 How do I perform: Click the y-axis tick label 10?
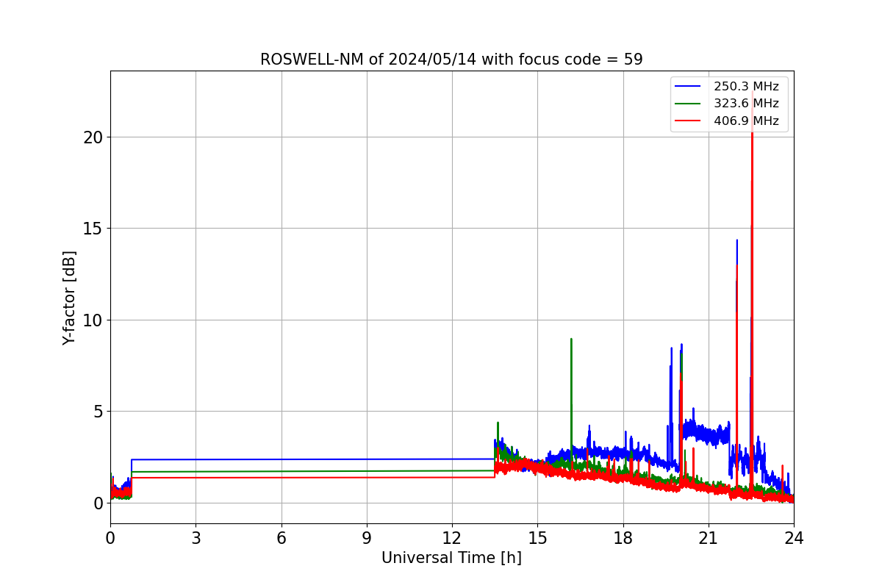[x=93, y=320]
